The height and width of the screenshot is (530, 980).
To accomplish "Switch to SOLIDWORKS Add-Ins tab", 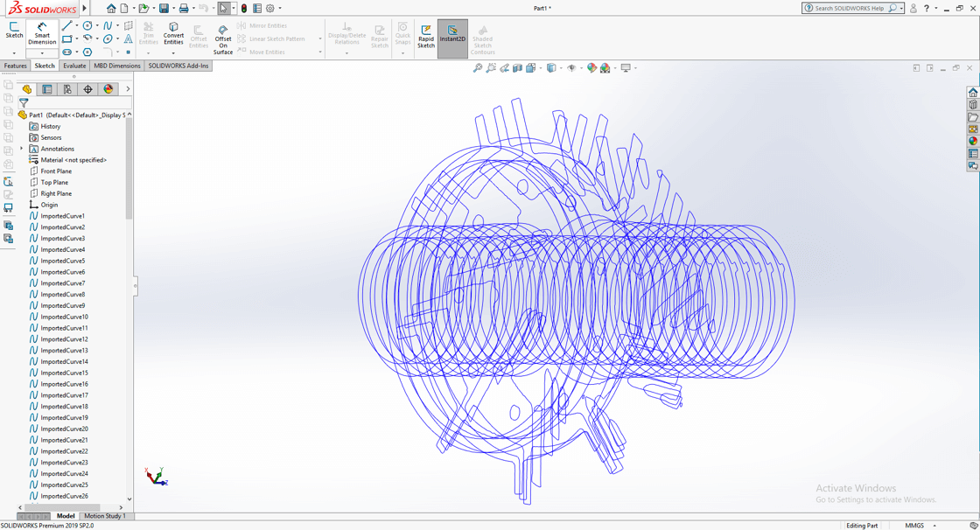I will coord(178,66).
